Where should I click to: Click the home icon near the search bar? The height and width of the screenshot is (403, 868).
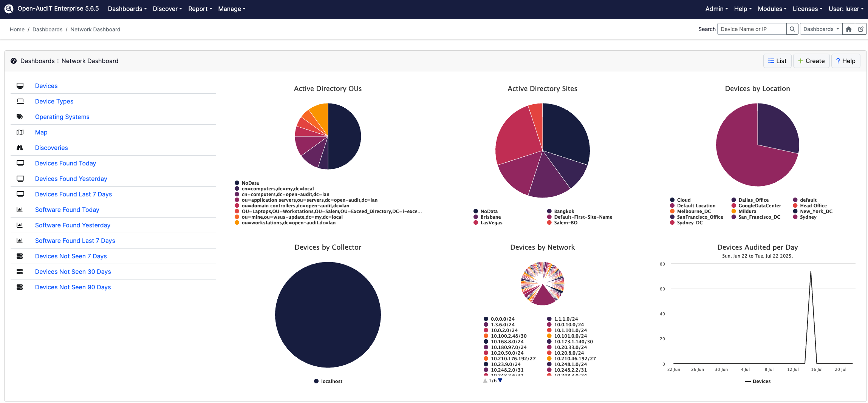pyautogui.click(x=848, y=29)
